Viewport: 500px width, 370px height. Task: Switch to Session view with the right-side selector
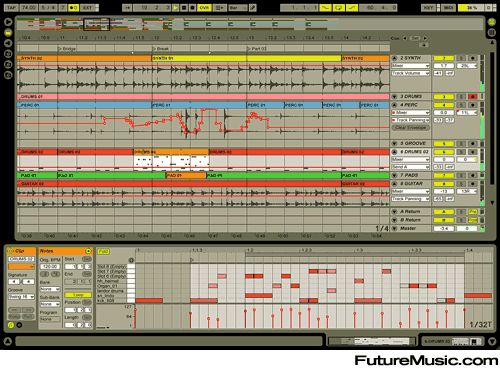coord(492,33)
